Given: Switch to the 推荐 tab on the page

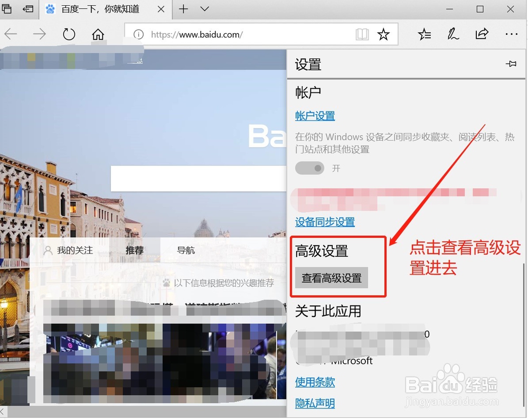Looking at the screenshot, I should pos(134,250).
